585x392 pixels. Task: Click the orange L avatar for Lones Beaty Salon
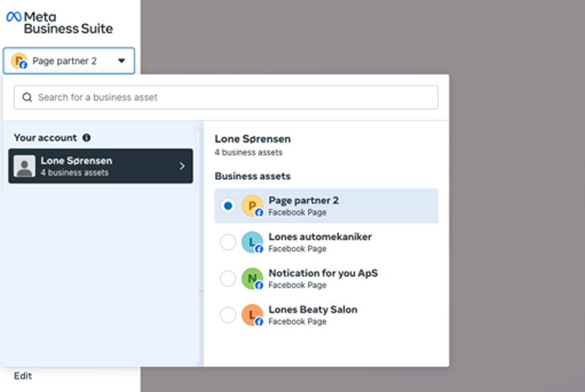click(x=253, y=315)
